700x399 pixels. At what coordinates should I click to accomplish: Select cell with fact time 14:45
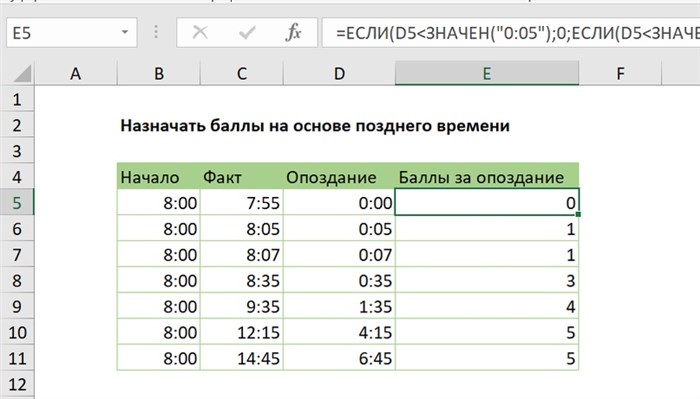coord(242,358)
